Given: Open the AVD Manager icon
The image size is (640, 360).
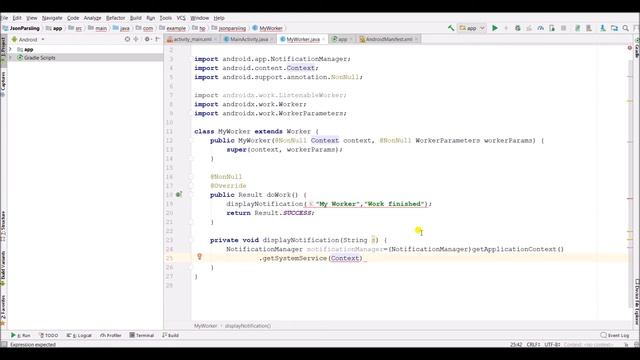Looking at the screenshot, I should 577,28.
